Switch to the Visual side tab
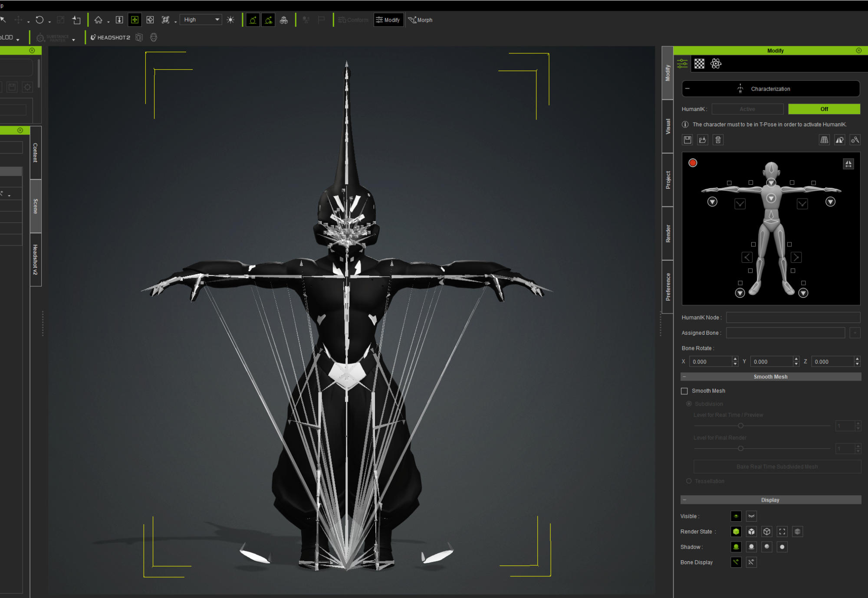This screenshot has width=868, height=598. 668,126
